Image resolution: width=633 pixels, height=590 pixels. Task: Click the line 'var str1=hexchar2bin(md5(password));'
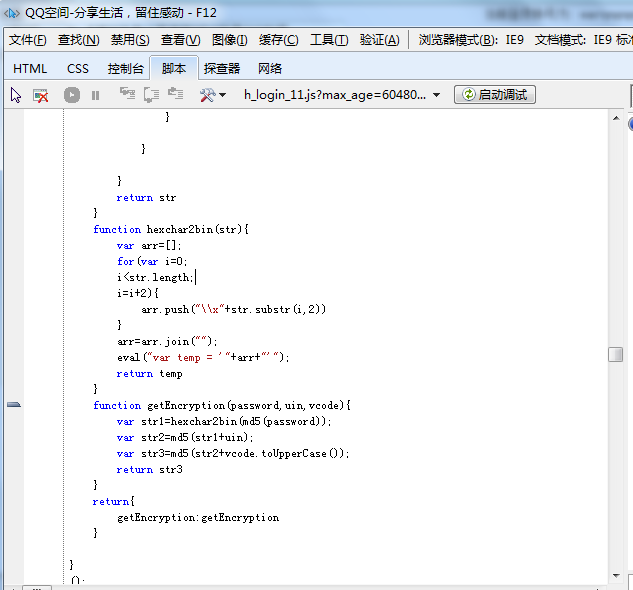pyautogui.click(x=224, y=422)
